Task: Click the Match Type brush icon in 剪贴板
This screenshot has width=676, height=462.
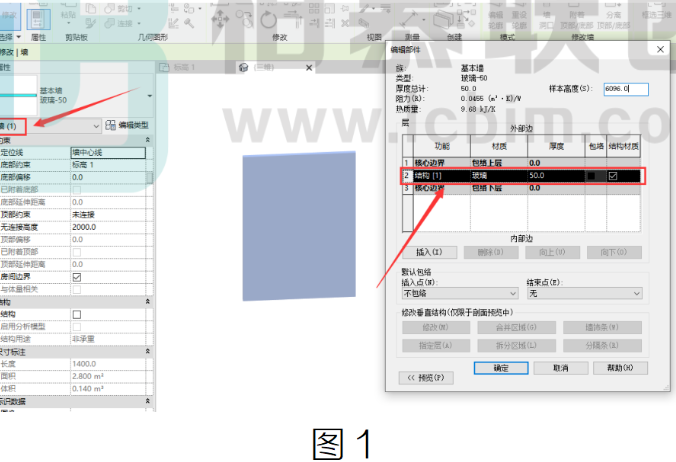Action: (91, 23)
